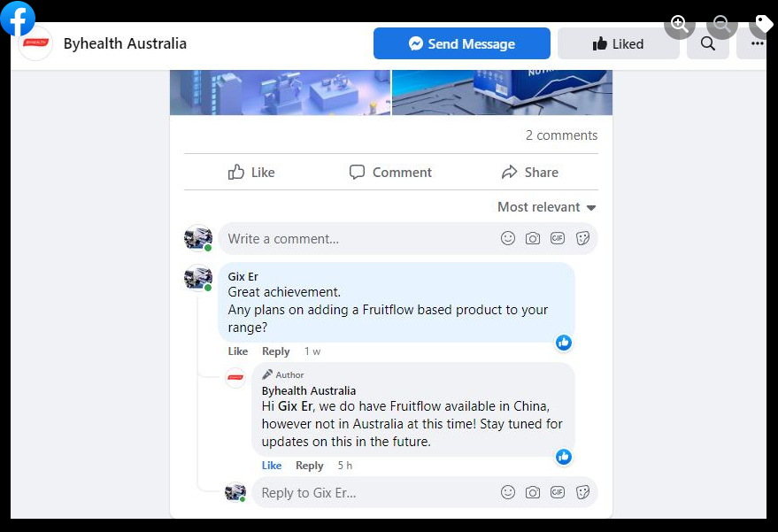Click the tag icon in the corner
The image size is (778, 532).
pos(764,23)
